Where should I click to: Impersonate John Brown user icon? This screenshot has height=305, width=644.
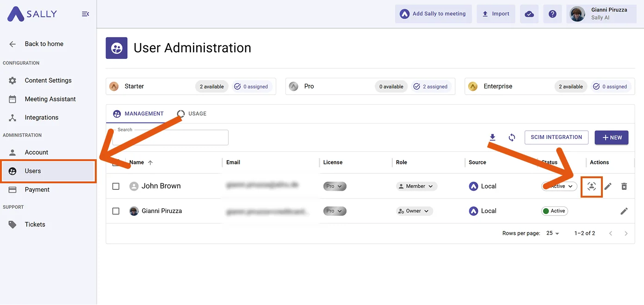(592, 187)
